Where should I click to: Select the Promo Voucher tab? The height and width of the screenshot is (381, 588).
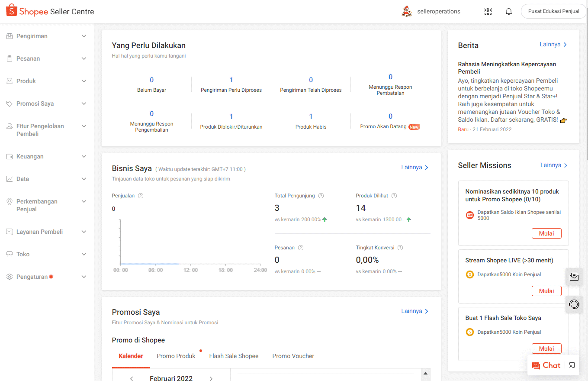click(x=293, y=356)
